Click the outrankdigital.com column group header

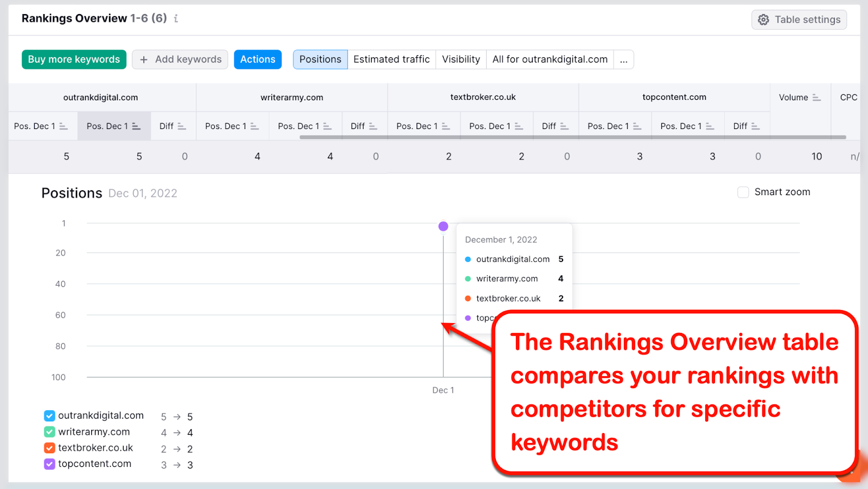click(101, 98)
